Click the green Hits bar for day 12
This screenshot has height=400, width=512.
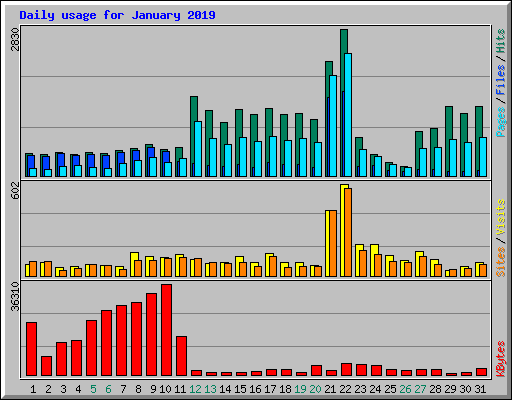coord(194,109)
